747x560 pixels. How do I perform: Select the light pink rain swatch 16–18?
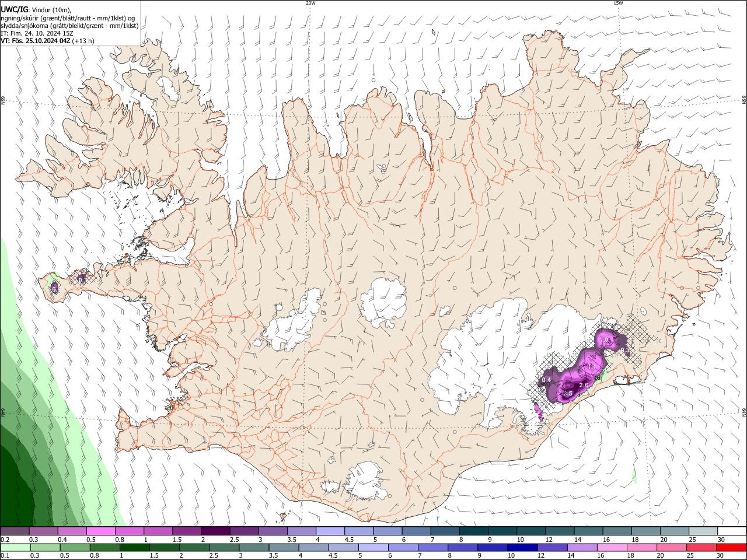pyautogui.click(x=612, y=548)
